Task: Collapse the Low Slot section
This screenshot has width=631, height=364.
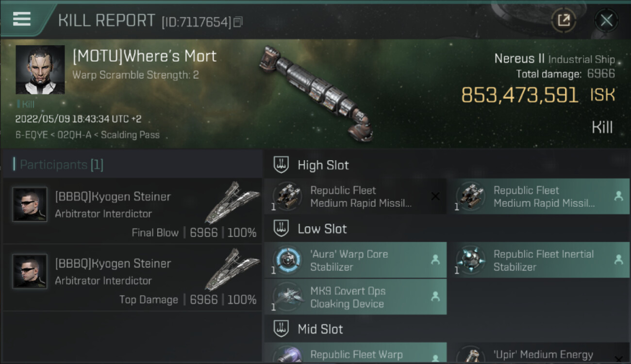Action: coord(322,229)
